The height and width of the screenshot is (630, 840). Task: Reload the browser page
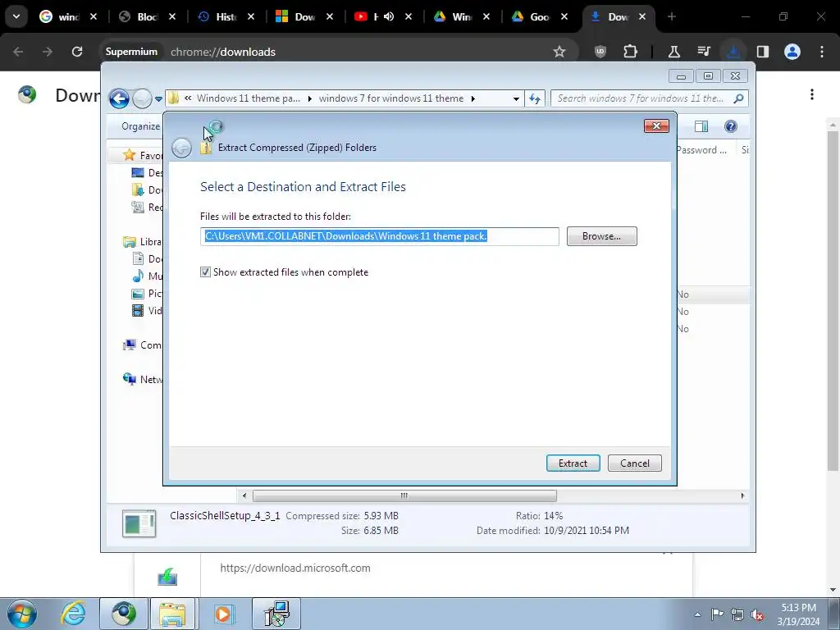pyautogui.click(x=77, y=52)
